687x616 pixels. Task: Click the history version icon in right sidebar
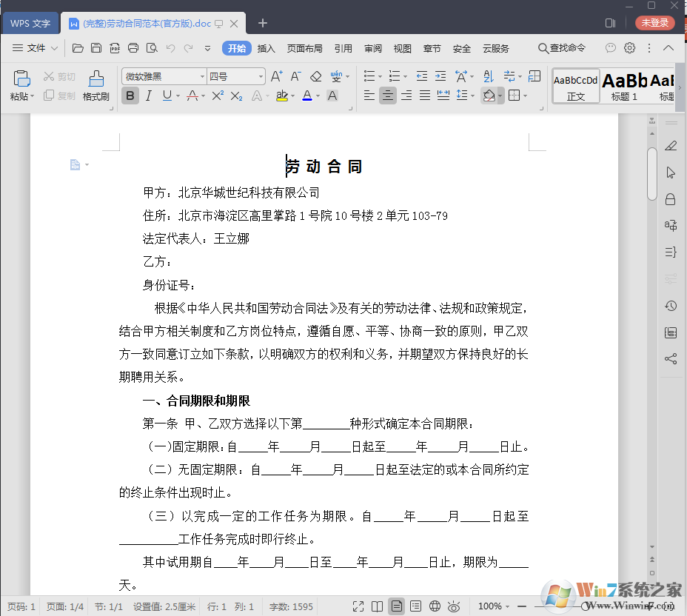pyautogui.click(x=671, y=306)
